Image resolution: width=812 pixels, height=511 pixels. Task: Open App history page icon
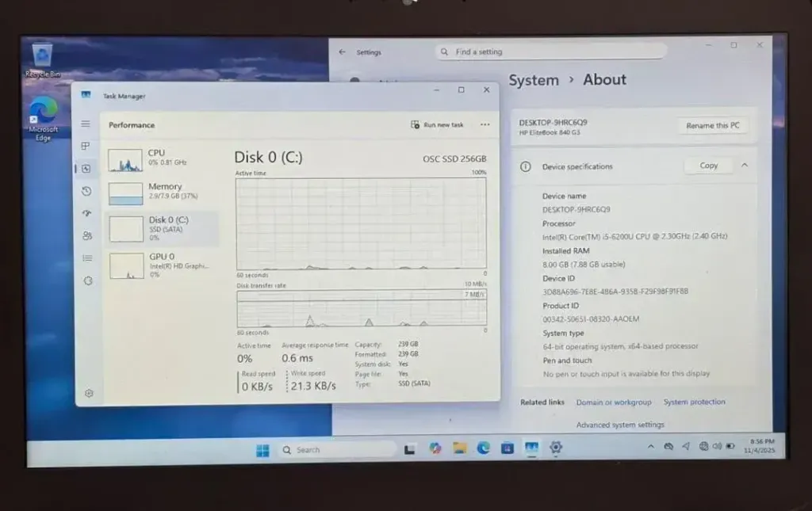click(x=86, y=191)
